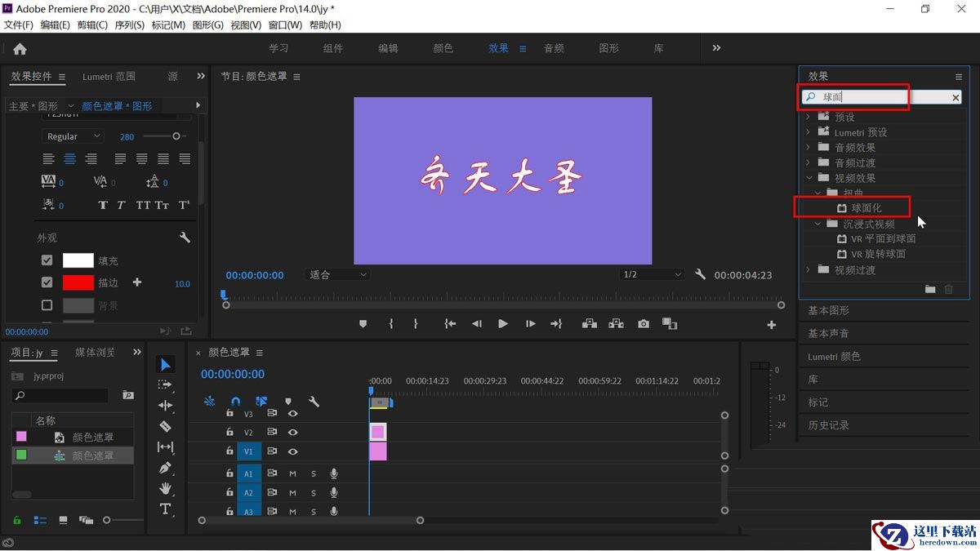Screen dimensions: 980x551
Task: Click Home icon
Action: click(20, 49)
